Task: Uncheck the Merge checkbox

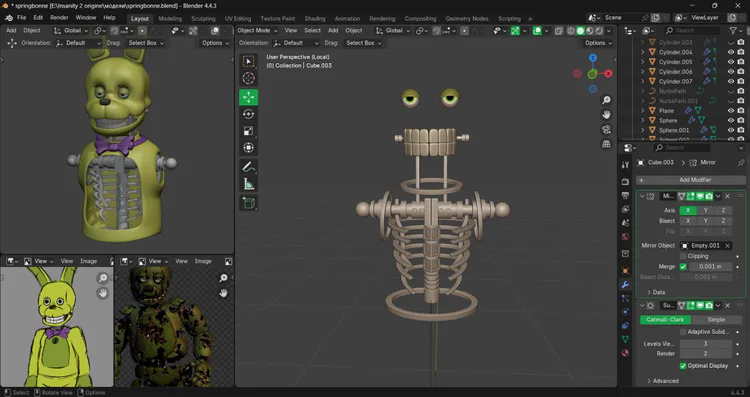Action: (x=683, y=267)
